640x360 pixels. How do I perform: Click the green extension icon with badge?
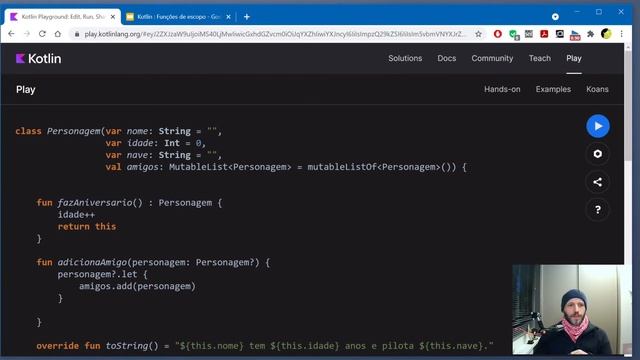514,35
